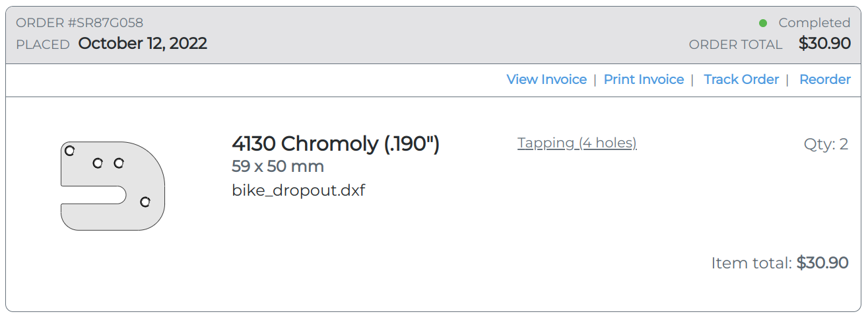Click Reorder for this order
868x316 pixels.
click(x=825, y=79)
